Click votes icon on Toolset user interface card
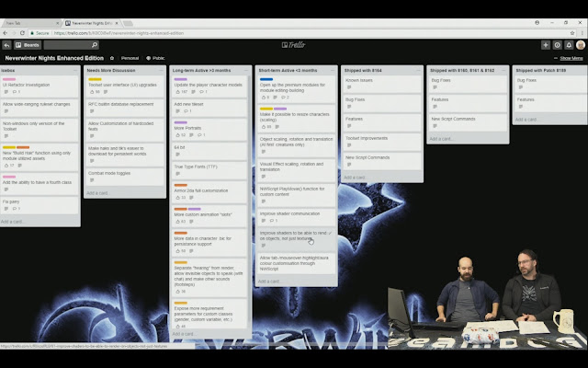 tap(92, 92)
